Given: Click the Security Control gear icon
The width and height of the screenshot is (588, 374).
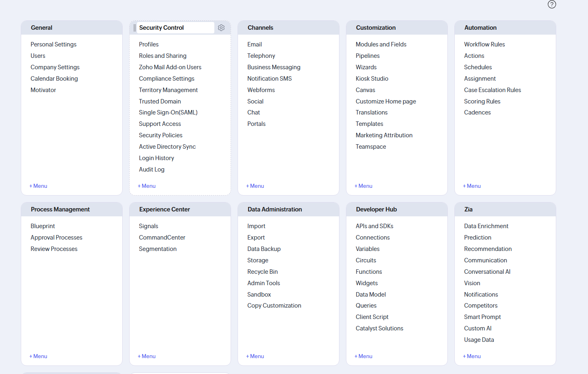Looking at the screenshot, I should click(221, 28).
